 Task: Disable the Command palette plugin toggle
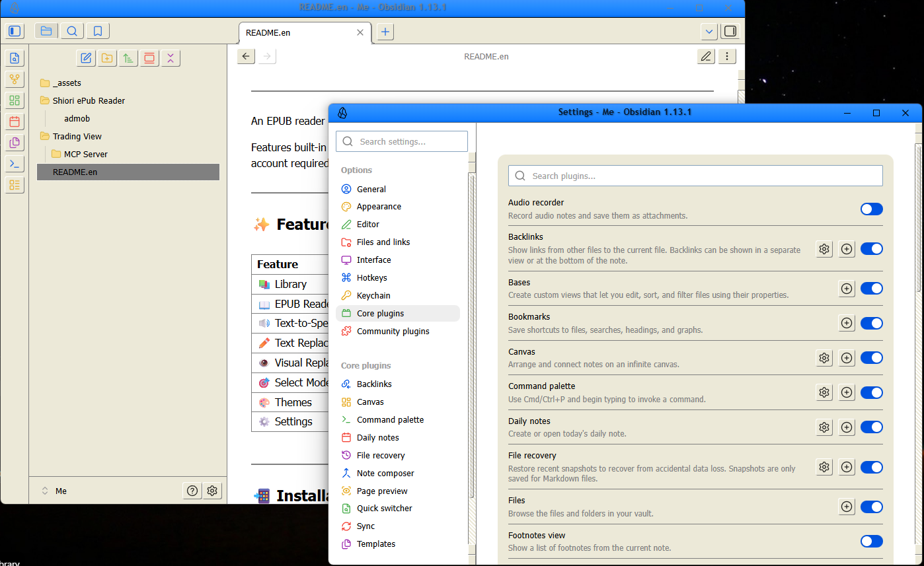(872, 392)
